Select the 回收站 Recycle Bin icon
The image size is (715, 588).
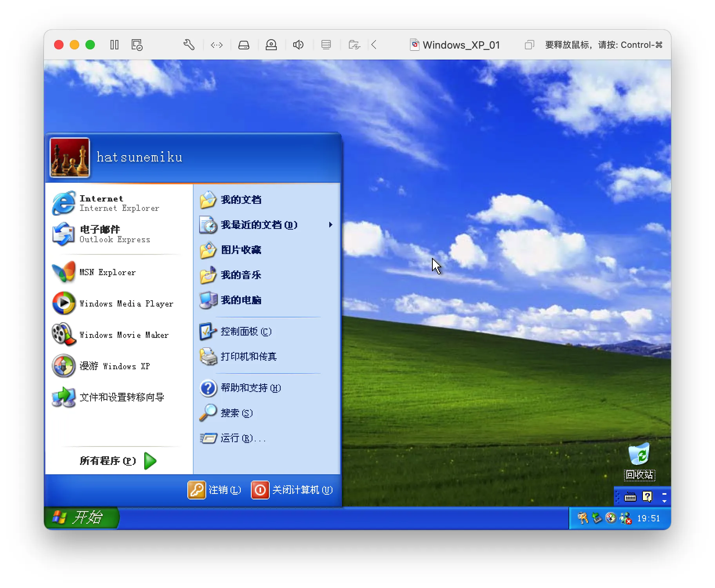pyautogui.click(x=639, y=461)
